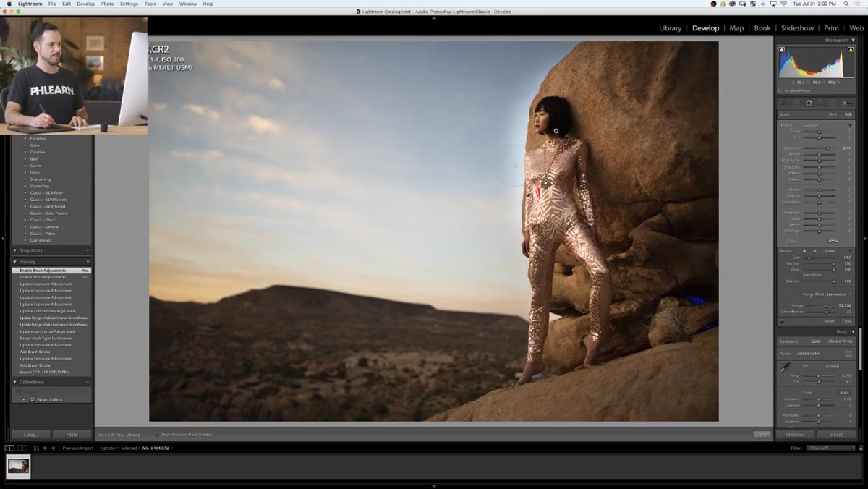Image resolution: width=868 pixels, height=489 pixels.
Task: Add a new Collection with plus icon
Action: [x=88, y=382]
